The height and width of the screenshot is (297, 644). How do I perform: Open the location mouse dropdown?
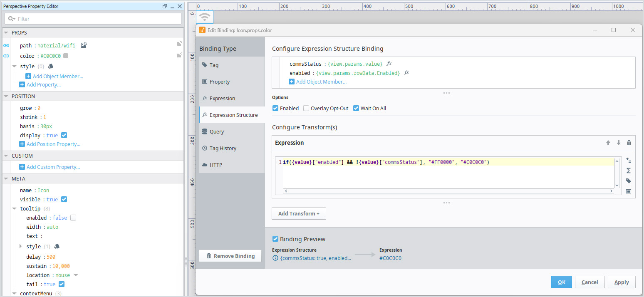pyautogui.click(x=76, y=275)
